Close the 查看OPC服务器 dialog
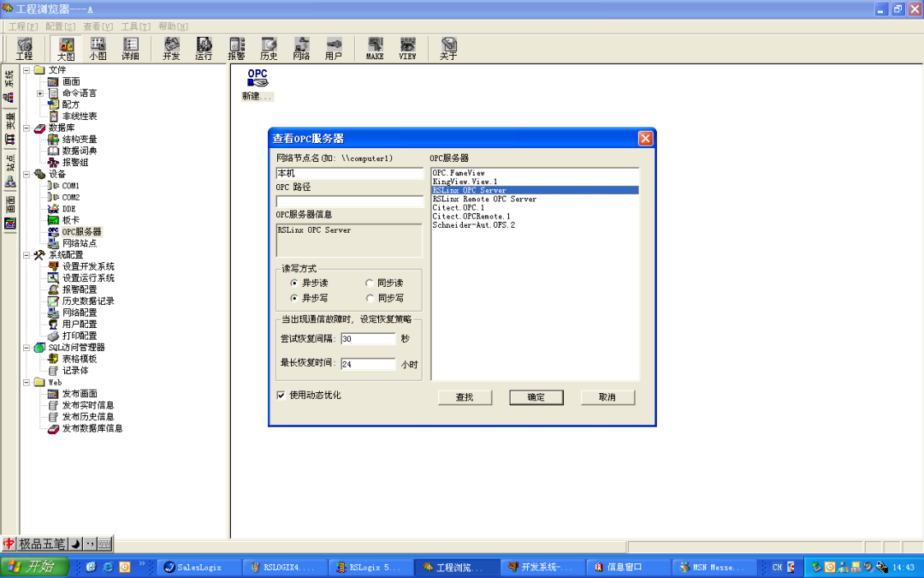This screenshot has height=578, width=924. 645,138
